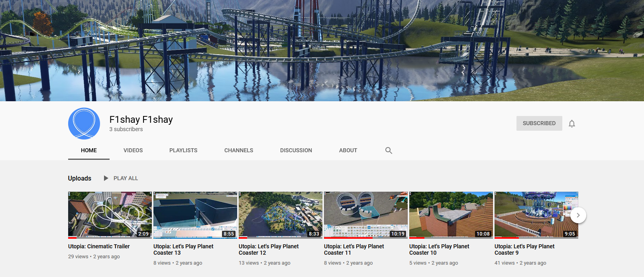Play the Utopia: Cinematic Trailer thumbnail
The image size is (644, 277).
pos(110,215)
